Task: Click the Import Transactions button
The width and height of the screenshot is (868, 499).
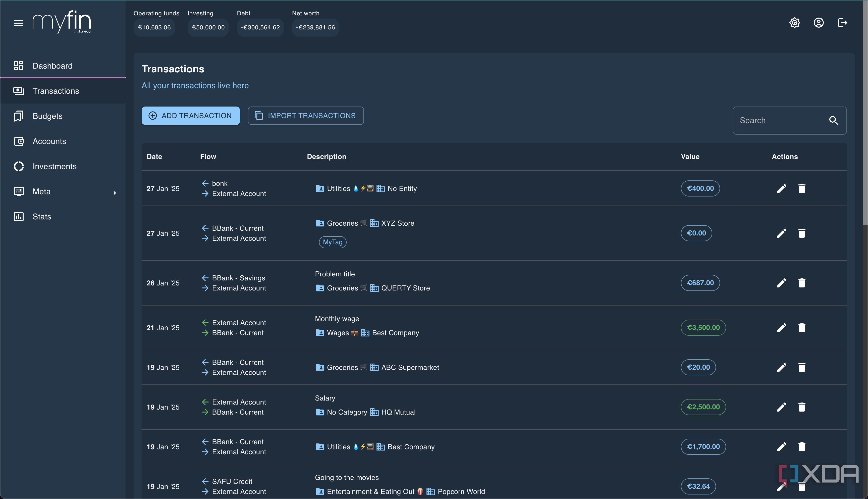Action: click(x=306, y=116)
